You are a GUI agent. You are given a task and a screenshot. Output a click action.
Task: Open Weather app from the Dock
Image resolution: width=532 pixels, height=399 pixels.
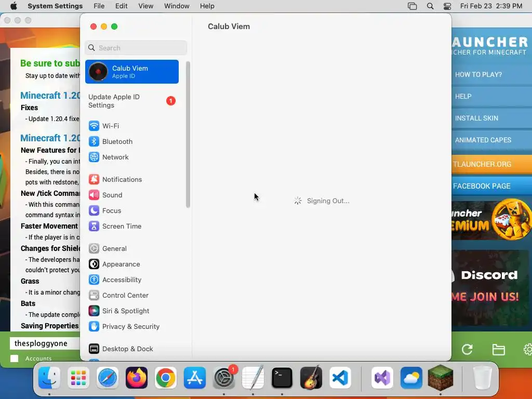[x=411, y=378]
